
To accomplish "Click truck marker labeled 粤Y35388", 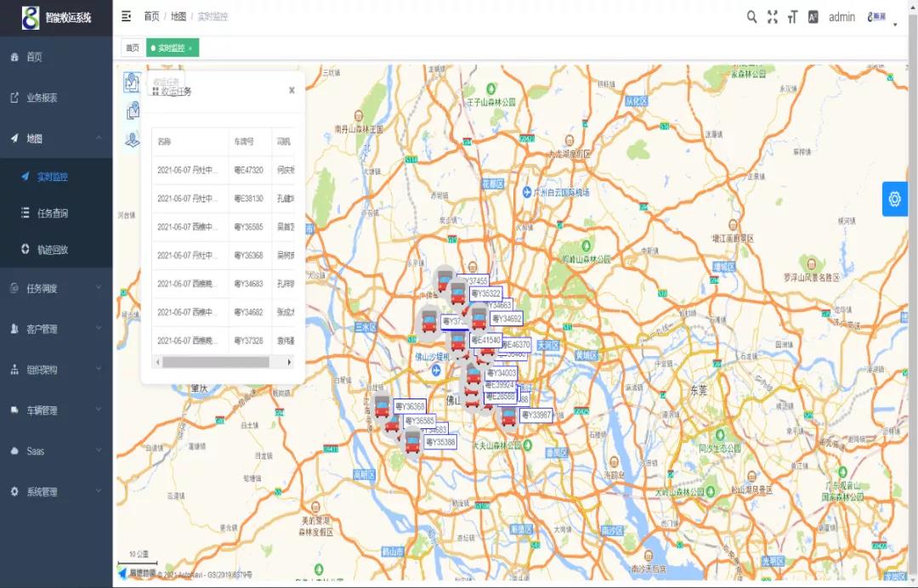I will click(x=412, y=443).
